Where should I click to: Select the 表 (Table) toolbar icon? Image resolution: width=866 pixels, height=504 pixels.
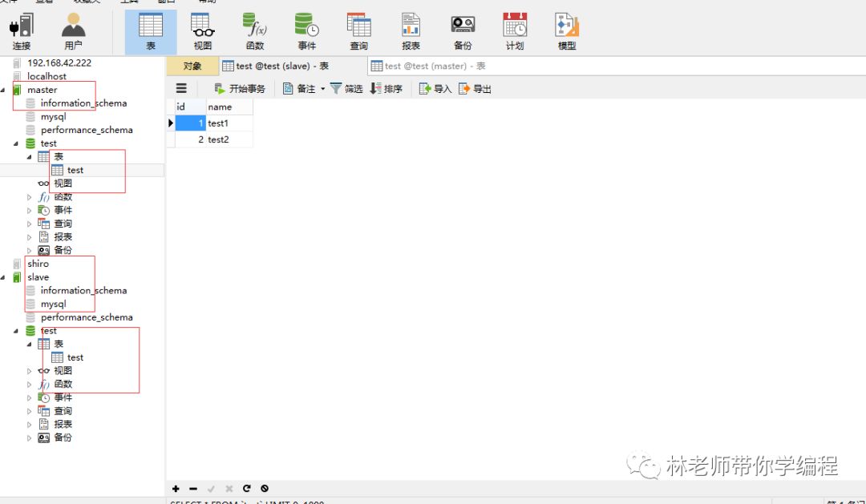[x=151, y=32]
